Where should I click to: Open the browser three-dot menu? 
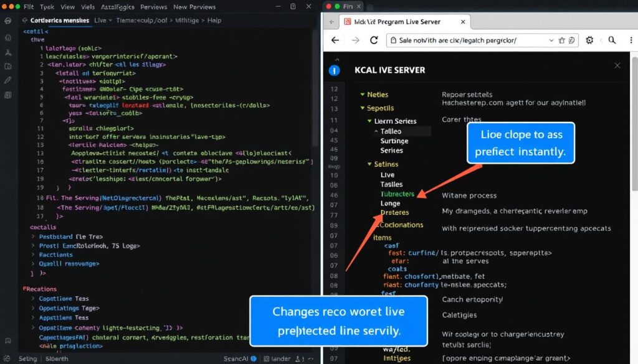[x=631, y=40]
